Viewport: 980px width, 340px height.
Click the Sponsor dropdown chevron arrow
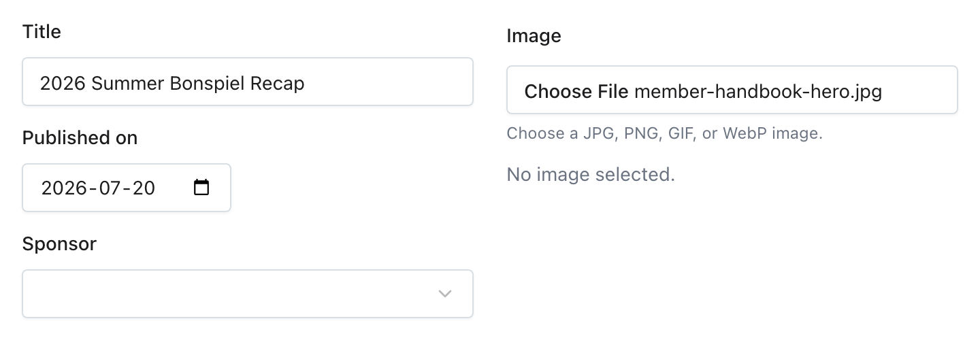445,294
